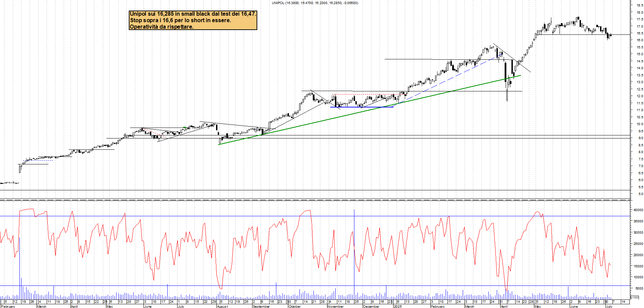Click the 7.0 price axis label
The width and height of the screenshot is (644, 308).
pos(641,166)
